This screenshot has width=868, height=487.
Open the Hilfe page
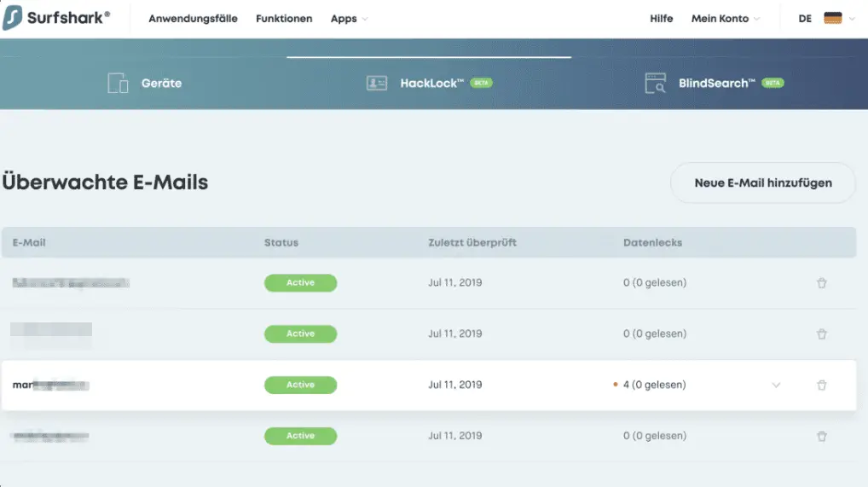click(x=662, y=18)
